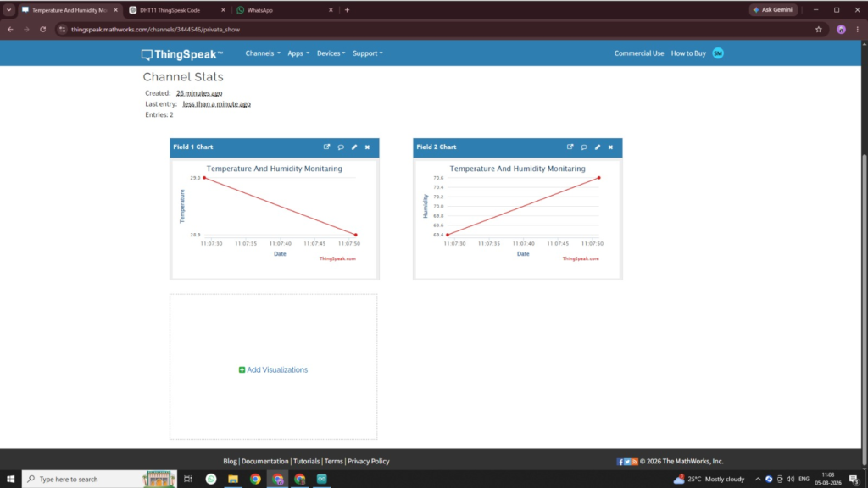Edit Field 1 Chart with pencil icon

354,147
